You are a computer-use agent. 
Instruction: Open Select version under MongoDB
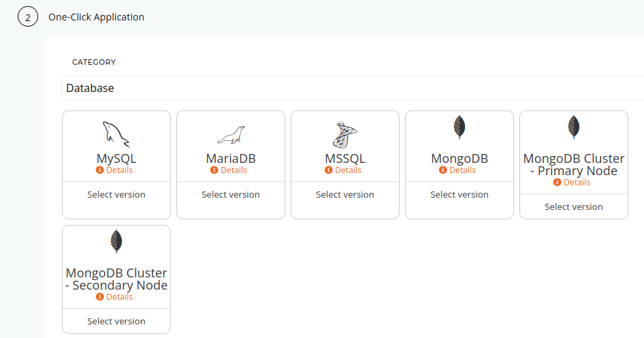click(x=460, y=194)
